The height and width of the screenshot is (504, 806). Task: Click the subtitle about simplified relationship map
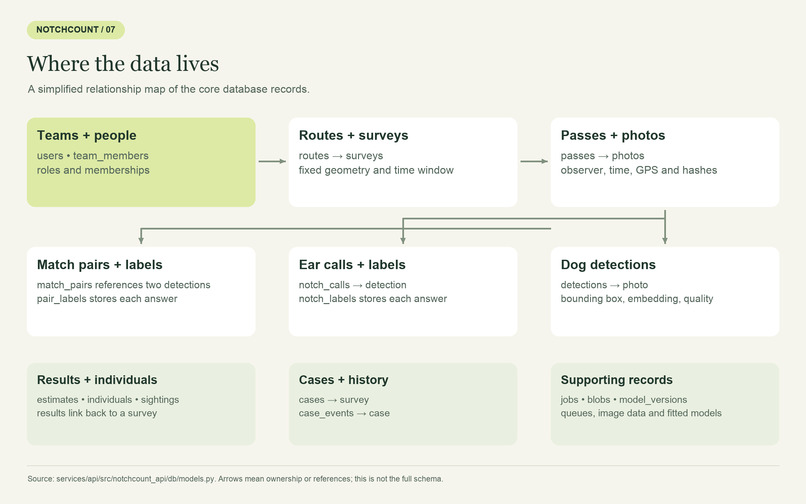(169, 89)
